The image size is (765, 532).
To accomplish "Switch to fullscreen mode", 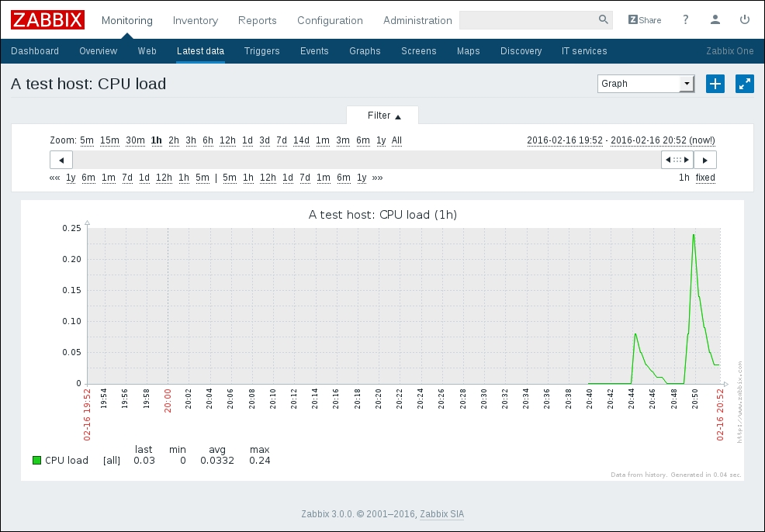I will 744,84.
